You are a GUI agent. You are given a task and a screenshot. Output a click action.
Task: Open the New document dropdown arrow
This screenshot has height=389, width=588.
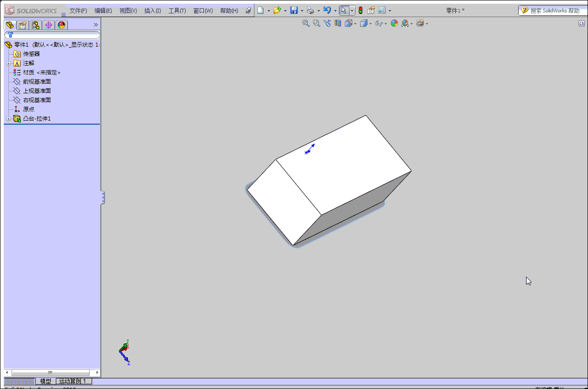pos(269,11)
